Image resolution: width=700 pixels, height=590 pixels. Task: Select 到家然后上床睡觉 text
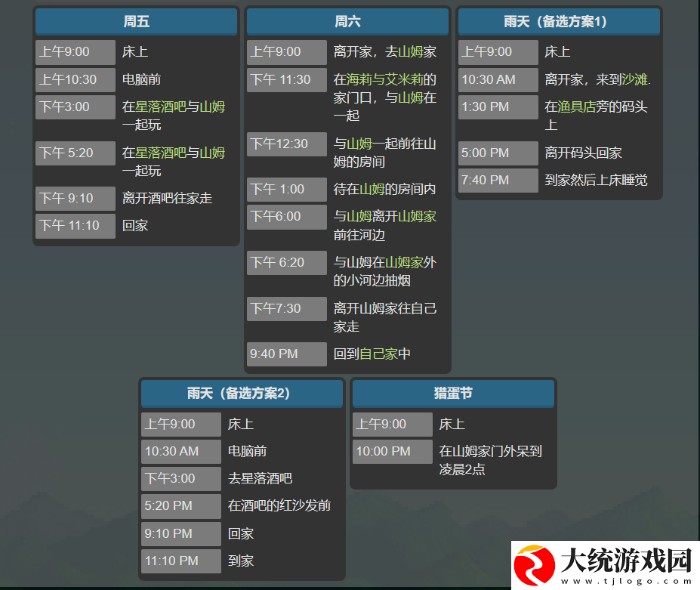click(596, 180)
